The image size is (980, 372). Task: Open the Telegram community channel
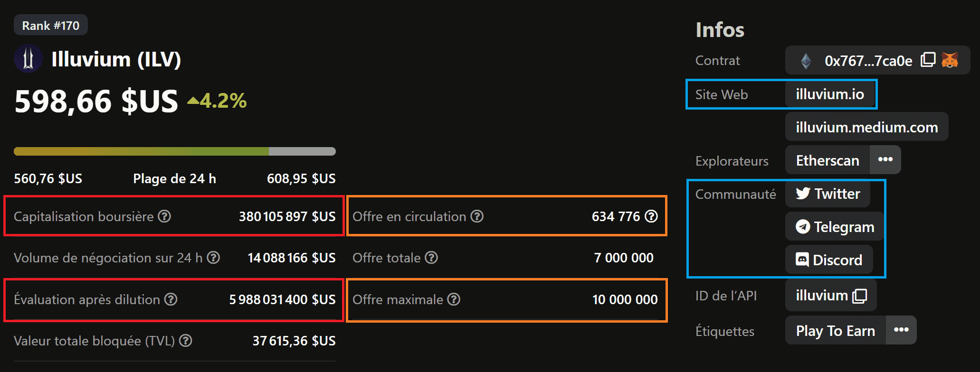tap(834, 227)
